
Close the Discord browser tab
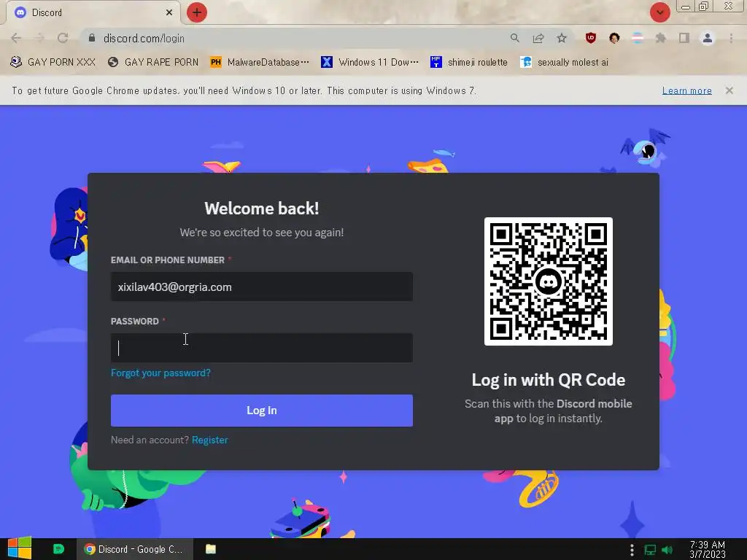click(169, 12)
